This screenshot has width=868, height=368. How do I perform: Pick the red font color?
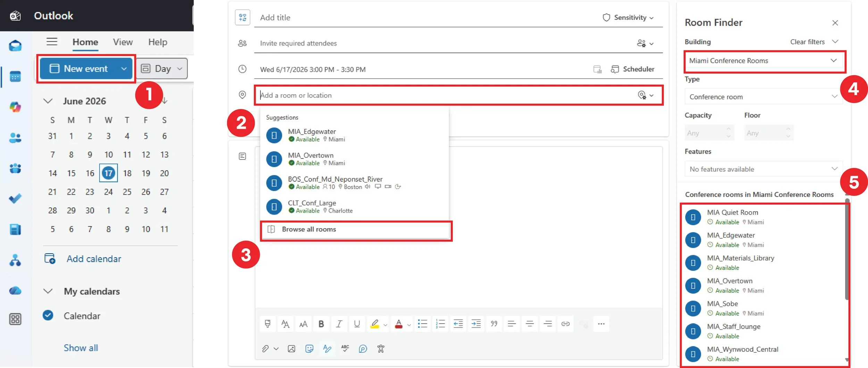point(399,324)
